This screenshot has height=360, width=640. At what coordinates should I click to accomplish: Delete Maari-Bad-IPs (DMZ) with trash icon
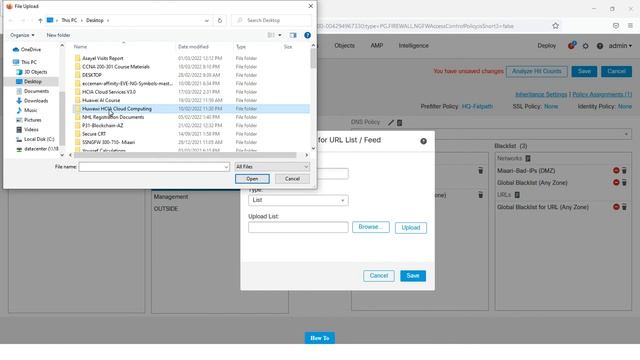[x=624, y=171]
